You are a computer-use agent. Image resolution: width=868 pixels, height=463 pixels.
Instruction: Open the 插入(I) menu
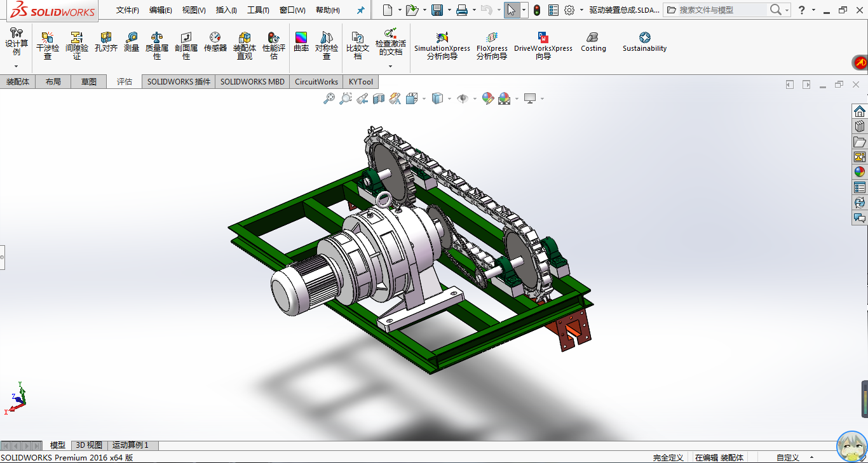[x=226, y=10]
